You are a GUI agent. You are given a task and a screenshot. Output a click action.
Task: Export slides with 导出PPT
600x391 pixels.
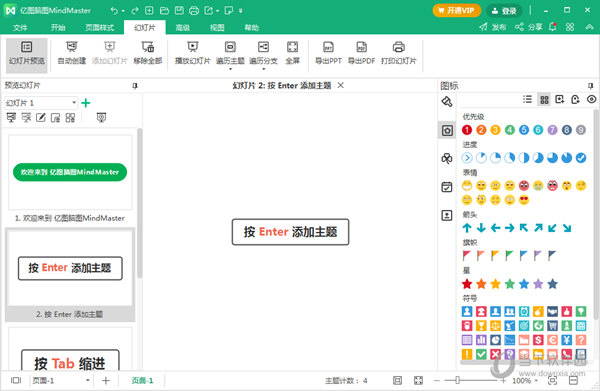[x=328, y=53]
